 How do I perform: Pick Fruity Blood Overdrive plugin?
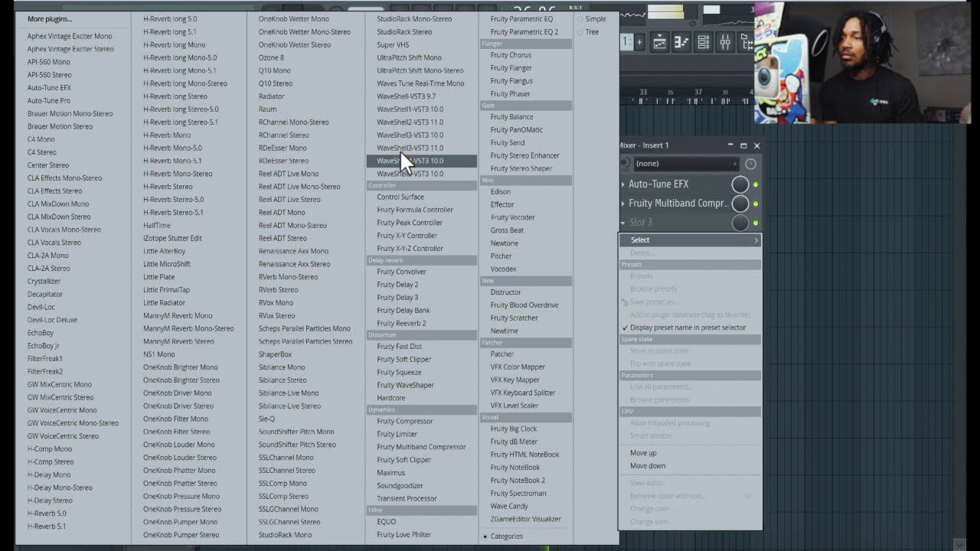coord(524,305)
